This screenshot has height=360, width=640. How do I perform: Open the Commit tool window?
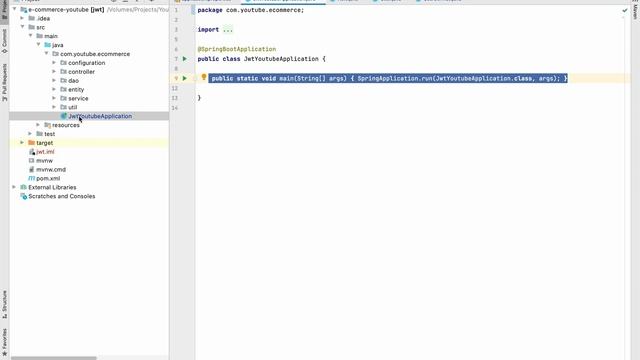coord(4,41)
